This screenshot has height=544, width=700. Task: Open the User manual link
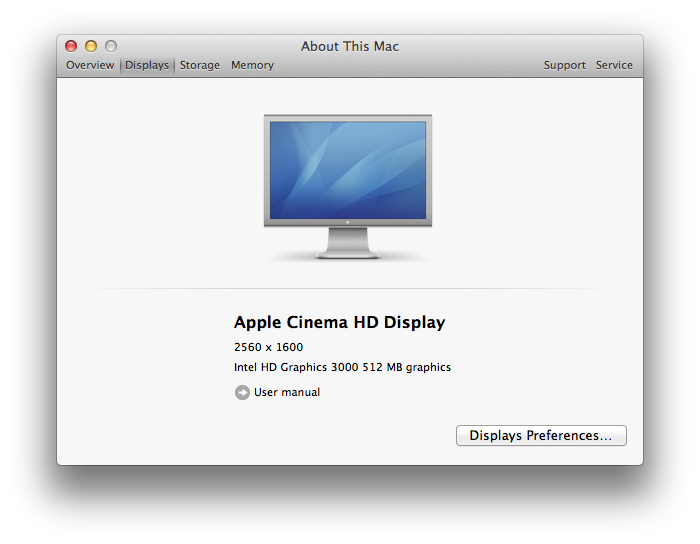pyautogui.click(x=287, y=392)
